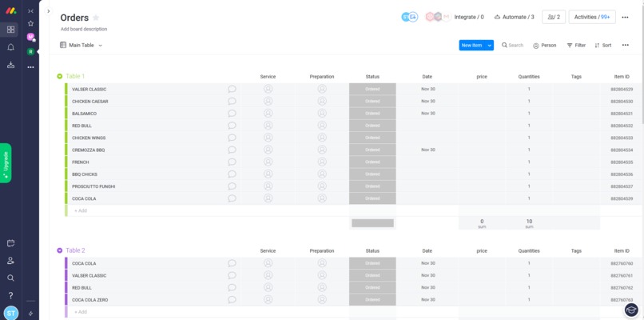Open My Work calendar icon
This screenshot has height=320, width=644.
click(x=10, y=243)
